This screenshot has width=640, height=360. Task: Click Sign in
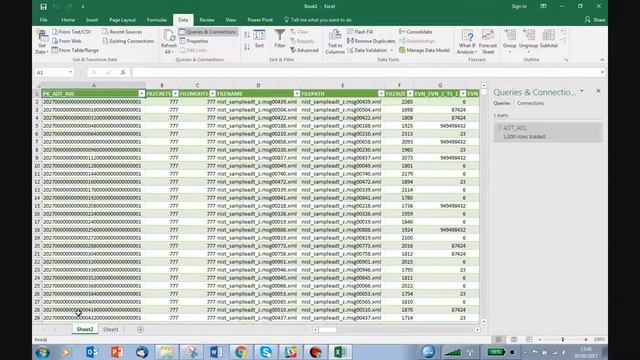point(519,7)
